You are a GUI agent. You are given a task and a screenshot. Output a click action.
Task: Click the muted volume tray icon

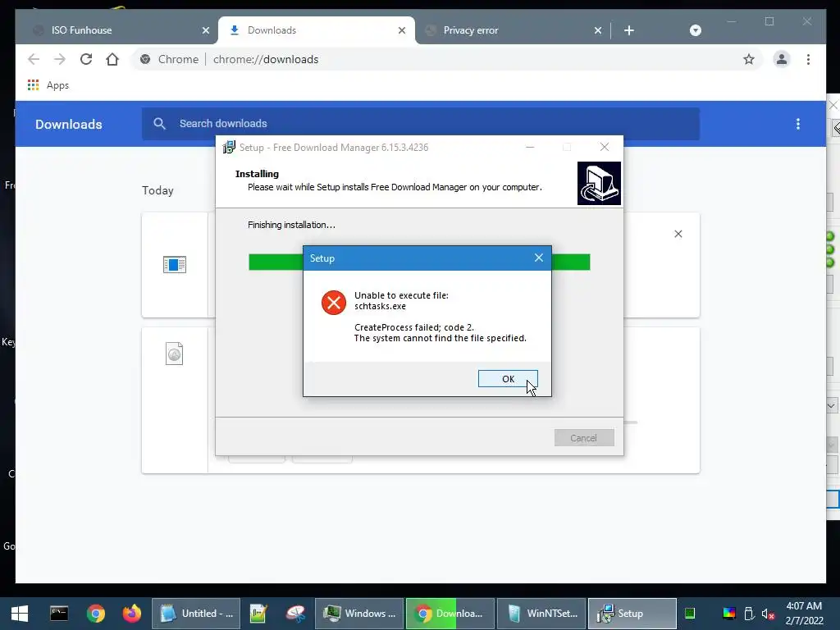coord(768,614)
